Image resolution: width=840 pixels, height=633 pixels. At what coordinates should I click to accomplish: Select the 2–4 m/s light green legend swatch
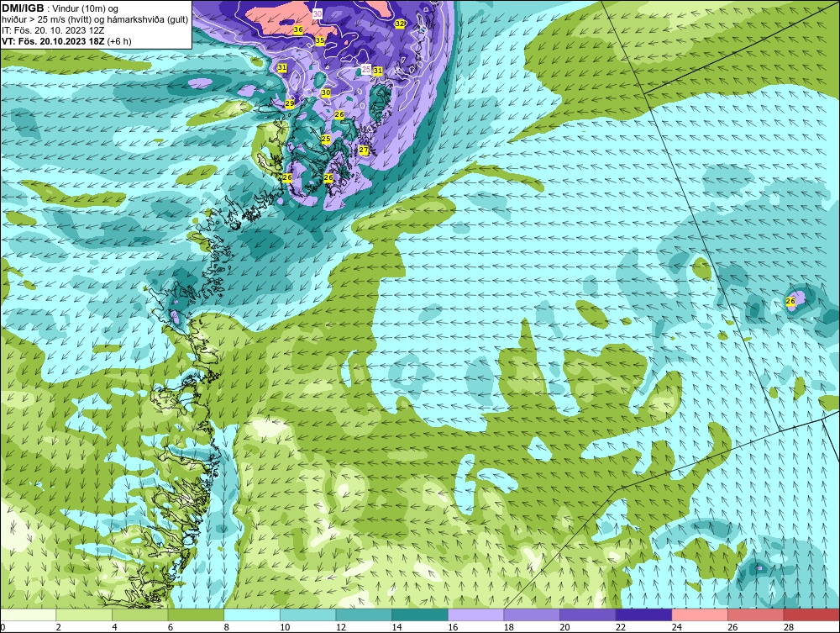tap(84, 615)
